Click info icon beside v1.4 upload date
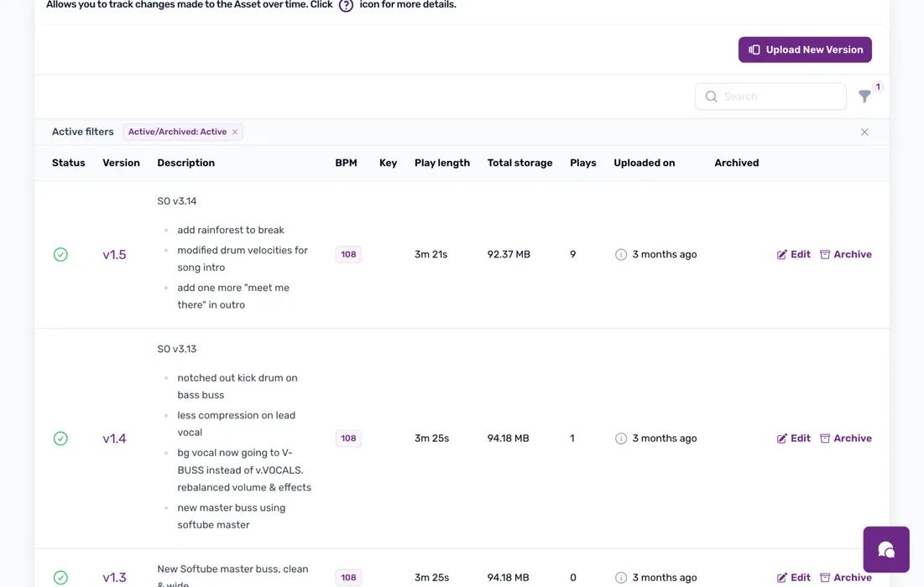 click(621, 439)
